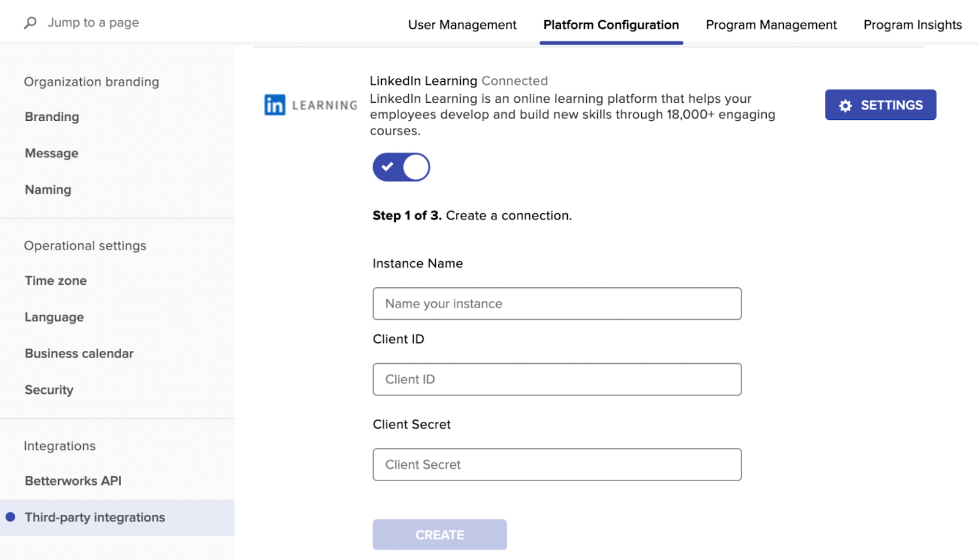Go to Language settings
The height and width of the screenshot is (560, 979).
tap(54, 317)
